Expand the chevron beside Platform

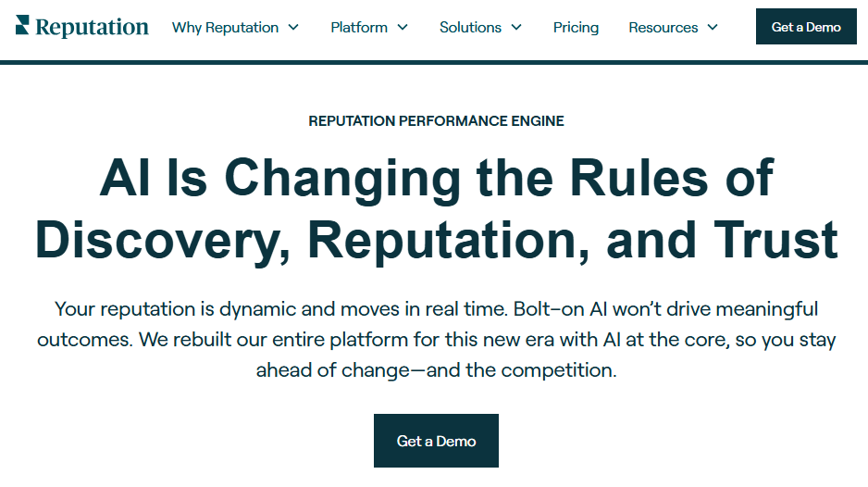[403, 27]
